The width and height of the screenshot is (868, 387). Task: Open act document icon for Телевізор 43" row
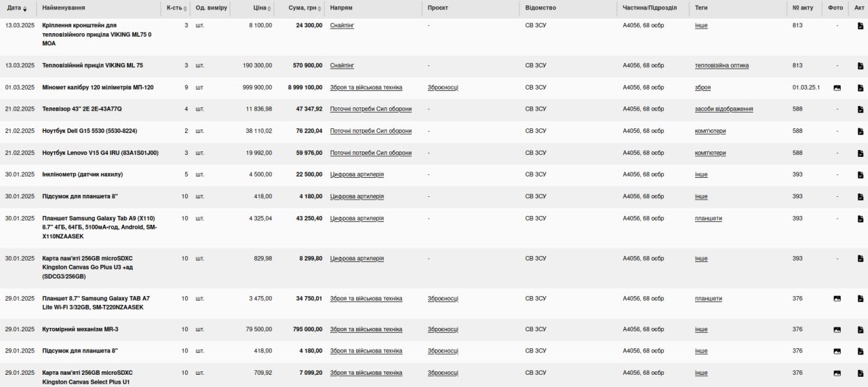tap(860, 109)
